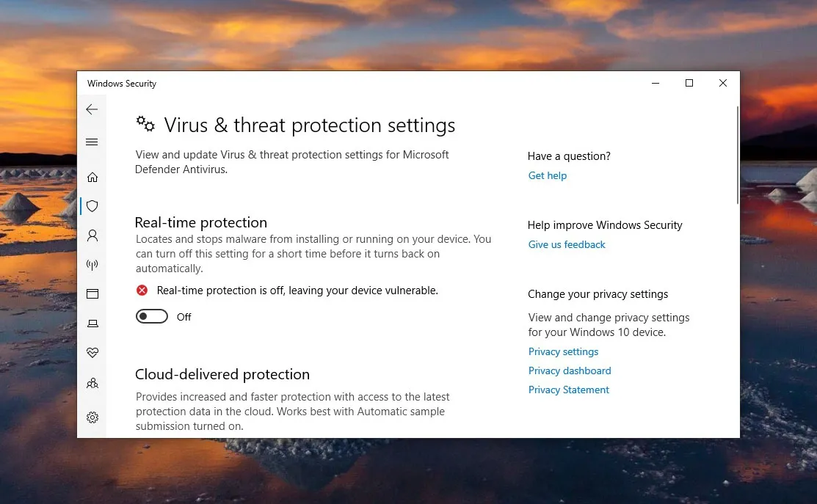Open the Privacy settings link
This screenshot has height=504, width=817.
point(563,351)
